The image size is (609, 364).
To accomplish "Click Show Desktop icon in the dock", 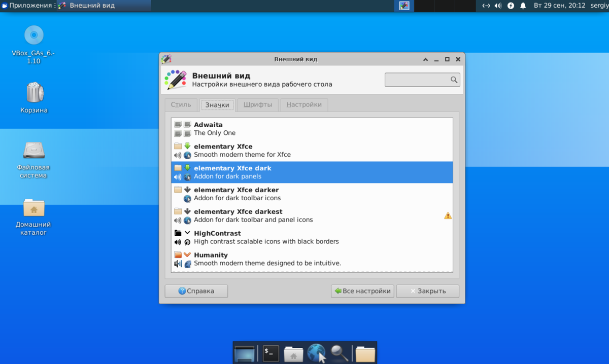I will (244, 353).
